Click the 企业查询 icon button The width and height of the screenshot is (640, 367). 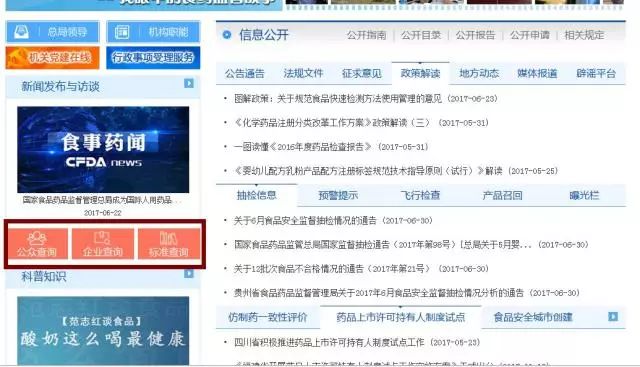(x=103, y=244)
